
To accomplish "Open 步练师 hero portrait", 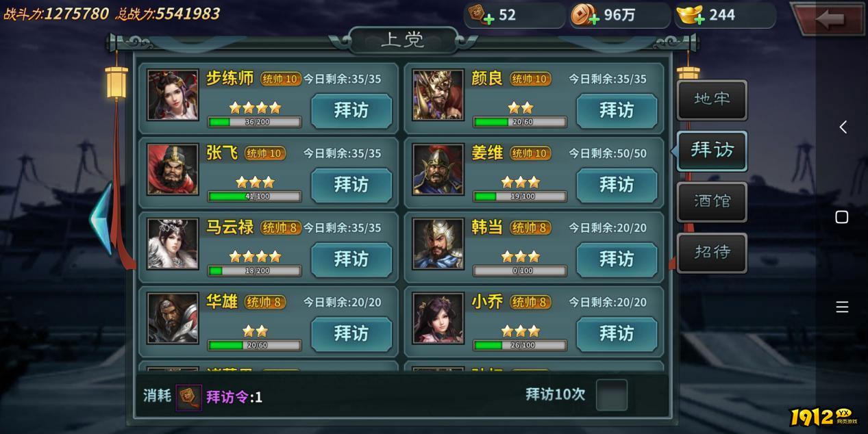I will click(173, 94).
